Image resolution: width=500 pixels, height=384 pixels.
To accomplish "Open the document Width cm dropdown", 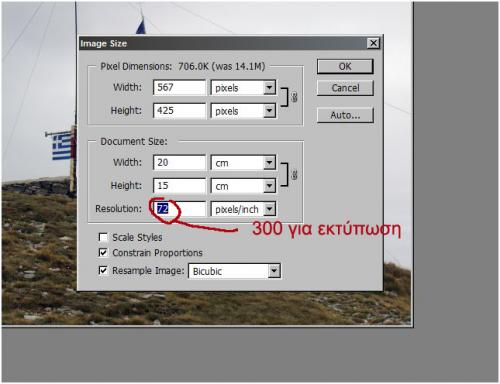I will pyautogui.click(x=243, y=163).
